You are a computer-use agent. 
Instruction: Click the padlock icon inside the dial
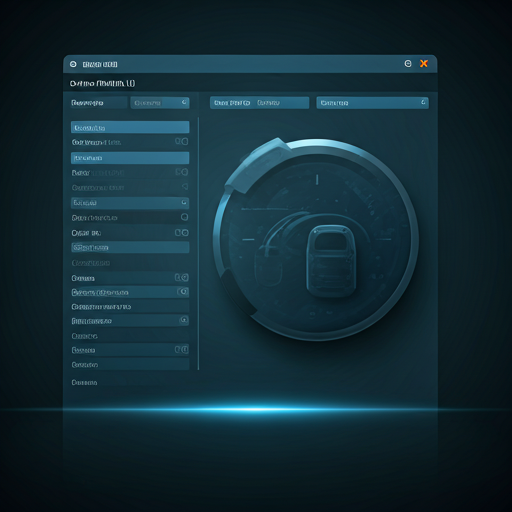tap(331, 261)
